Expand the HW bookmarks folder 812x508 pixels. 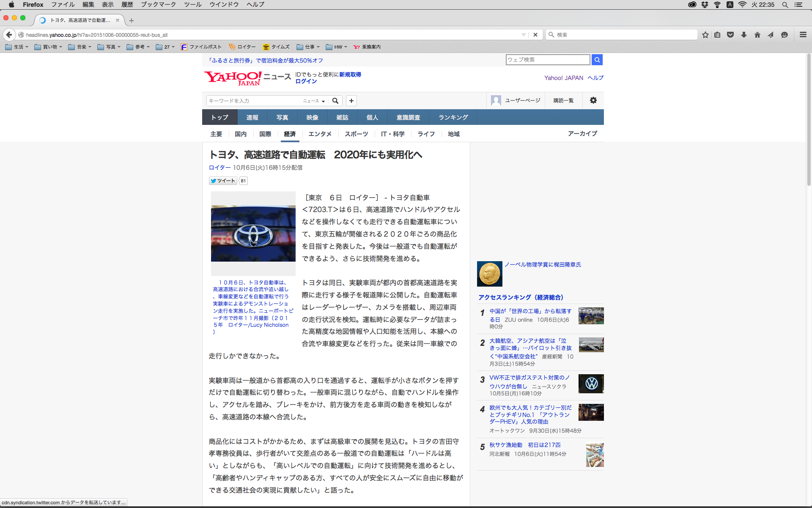point(337,47)
